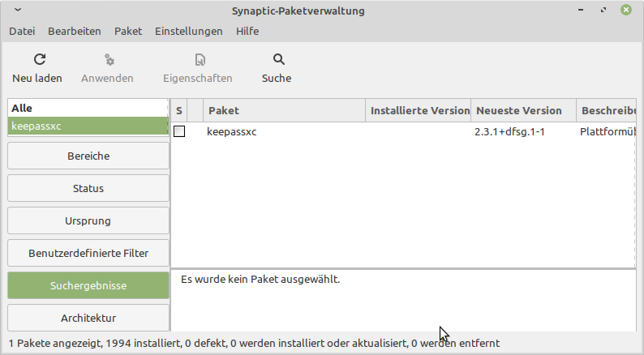Open the Paket menu
The width and height of the screenshot is (644, 355).
(128, 31)
